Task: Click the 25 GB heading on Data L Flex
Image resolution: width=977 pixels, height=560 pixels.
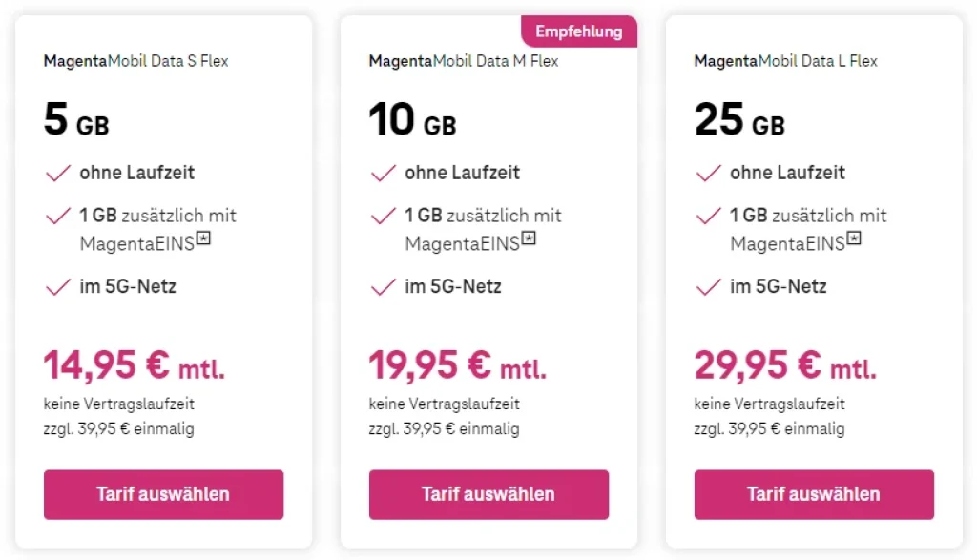Action: pyautogui.click(x=738, y=118)
